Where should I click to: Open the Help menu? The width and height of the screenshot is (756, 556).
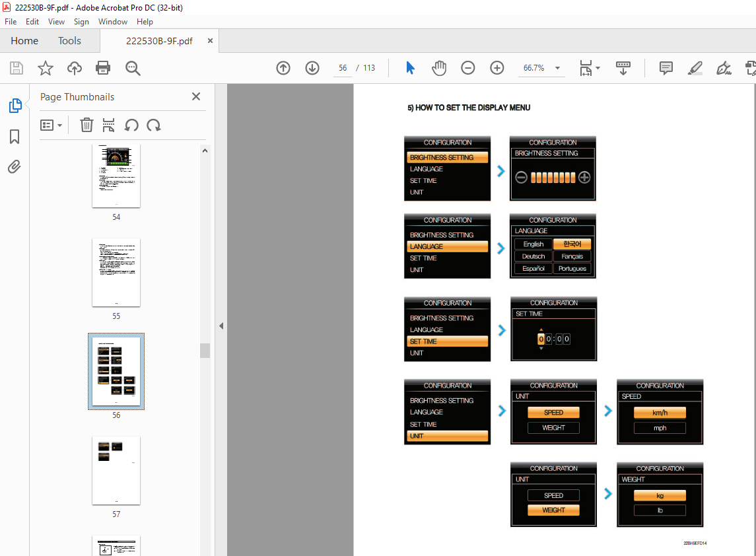click(145, 22)
